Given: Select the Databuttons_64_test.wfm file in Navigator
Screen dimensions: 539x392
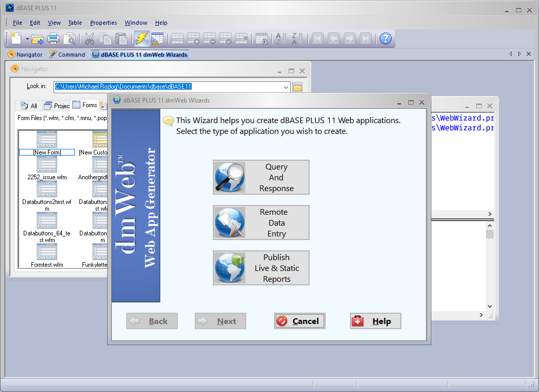Looking at the screenshot, I should pyautogui.click(x=47, y=228).
